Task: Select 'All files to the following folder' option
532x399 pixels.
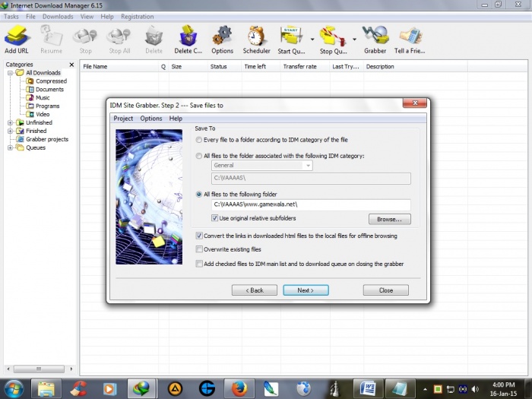Action: click(x=199, y=195)
